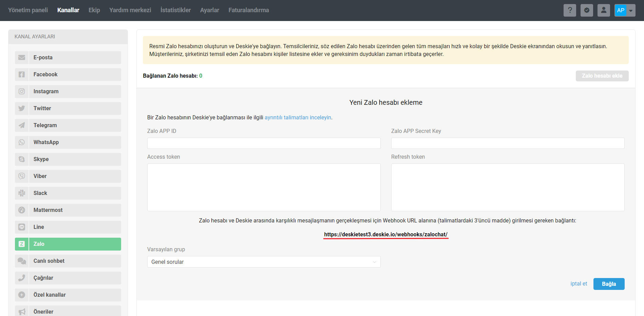Click the Bağla button
The image size is (644, 316).
coord(609,284)
